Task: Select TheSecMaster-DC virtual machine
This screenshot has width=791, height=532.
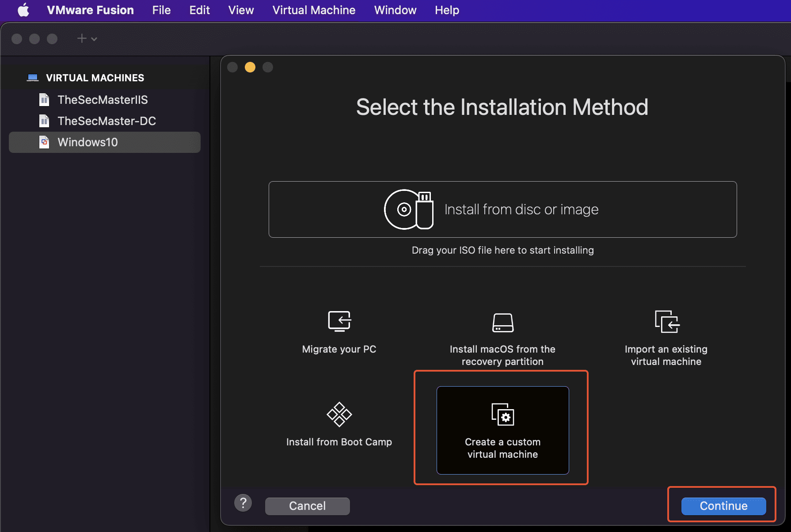Action: (x=105, y=121)
